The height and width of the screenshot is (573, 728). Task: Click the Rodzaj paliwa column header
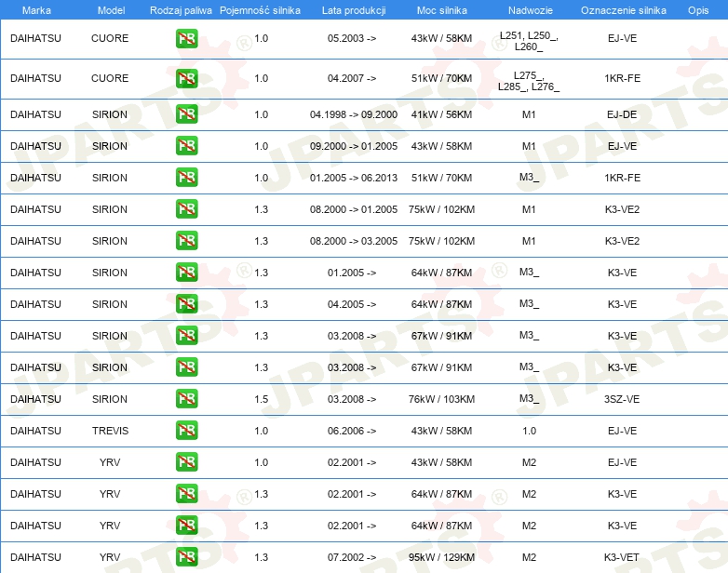point(181,10)
